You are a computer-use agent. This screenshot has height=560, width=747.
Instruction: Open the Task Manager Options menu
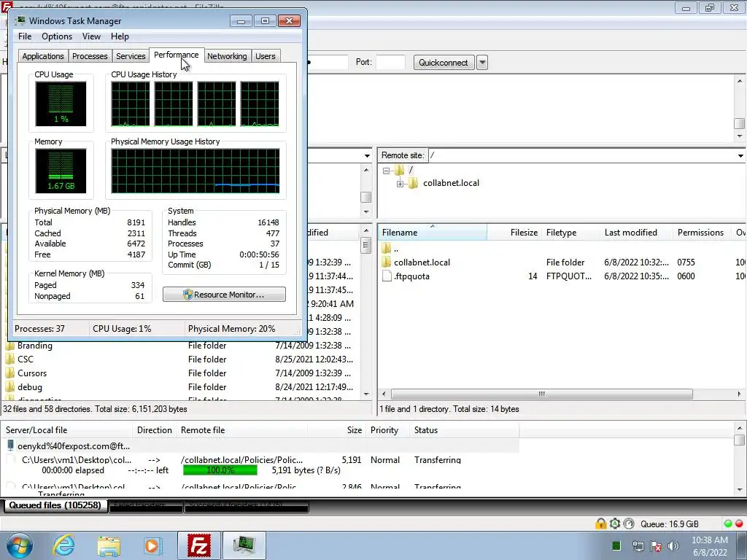[x=57, y=36]
